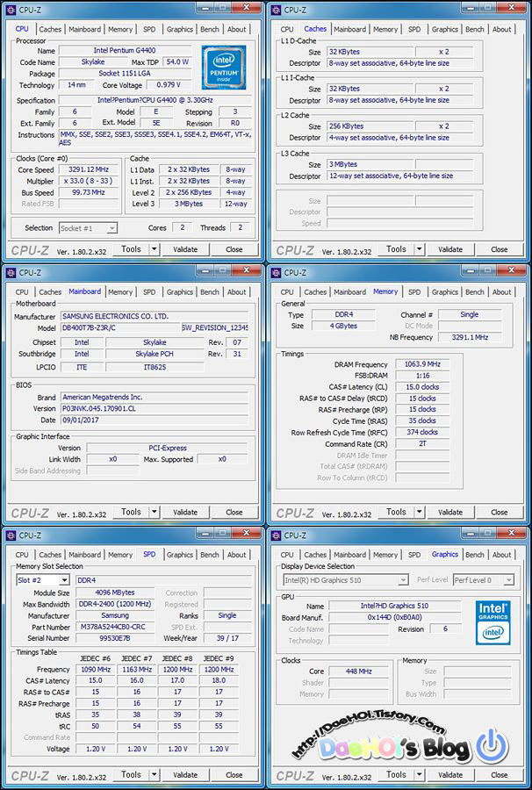Switch to Caches tab in the CPU window
532x790 pixels.
point(50,29)
